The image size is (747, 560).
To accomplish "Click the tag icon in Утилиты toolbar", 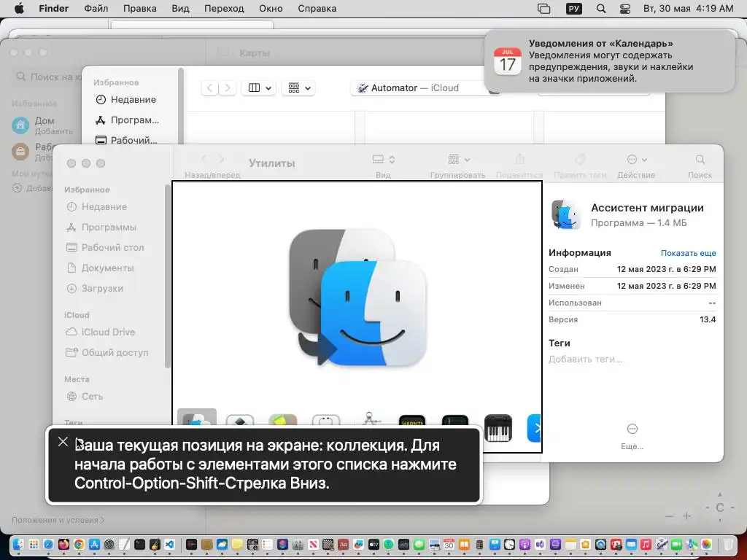I will pyautogui.click(x=580, y=160).
